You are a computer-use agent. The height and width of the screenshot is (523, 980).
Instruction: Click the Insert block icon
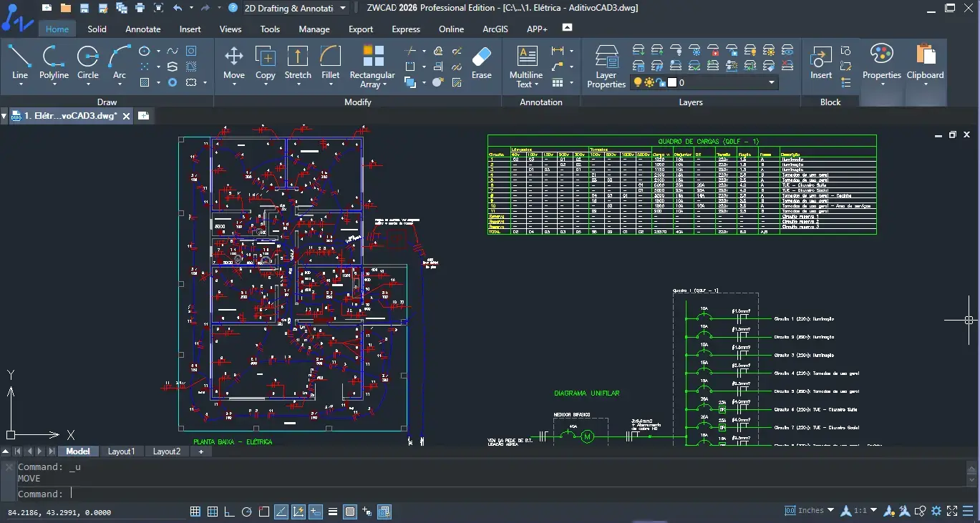821,63
